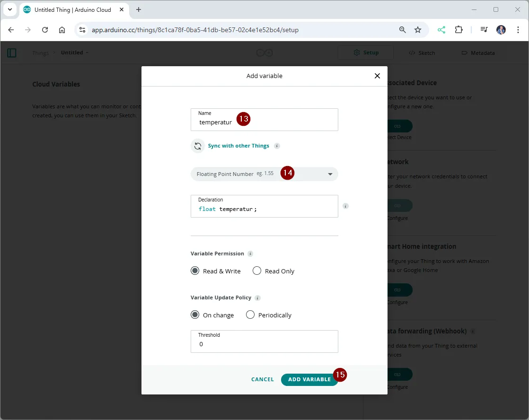Viewport: 529px width, 420px height.
Task: Select the Read Only permission
Action: (257, 271)
